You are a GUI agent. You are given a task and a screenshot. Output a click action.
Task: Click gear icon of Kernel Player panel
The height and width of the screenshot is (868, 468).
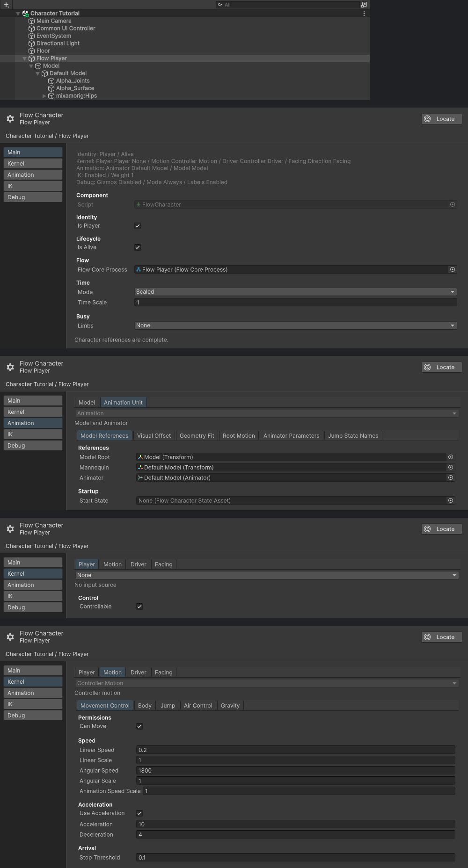tap(10, 529)
